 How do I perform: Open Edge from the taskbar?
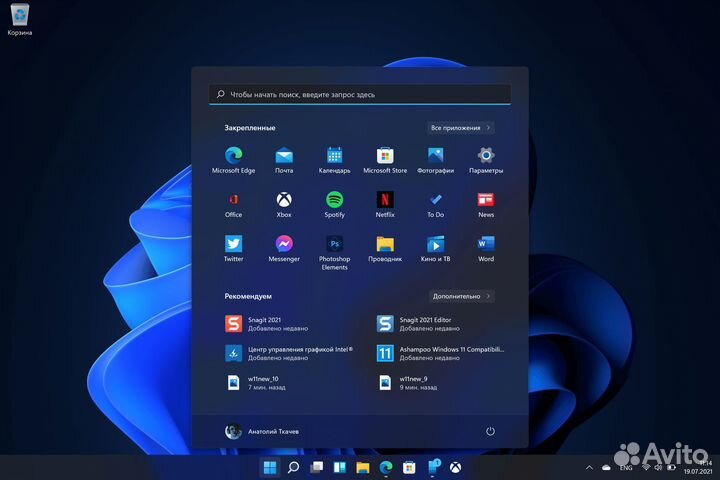coord(386,468)
